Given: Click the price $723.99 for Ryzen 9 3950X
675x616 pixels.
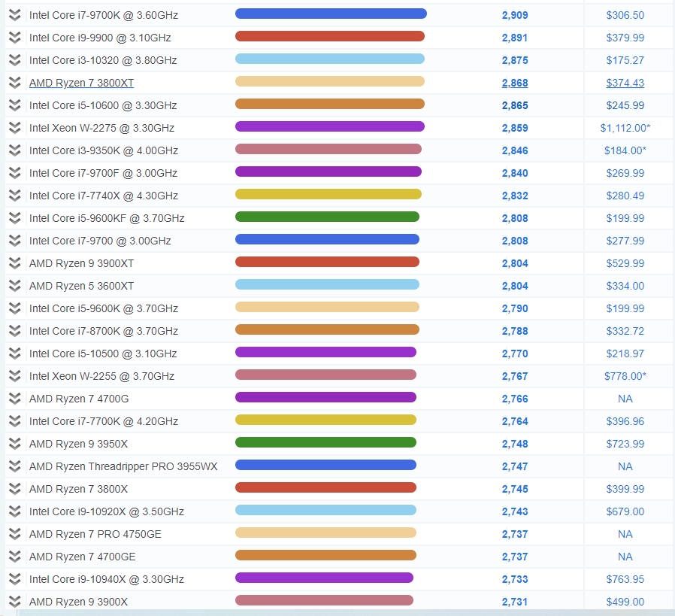Looking at the screenshot, I should click(x=625, y=444).
